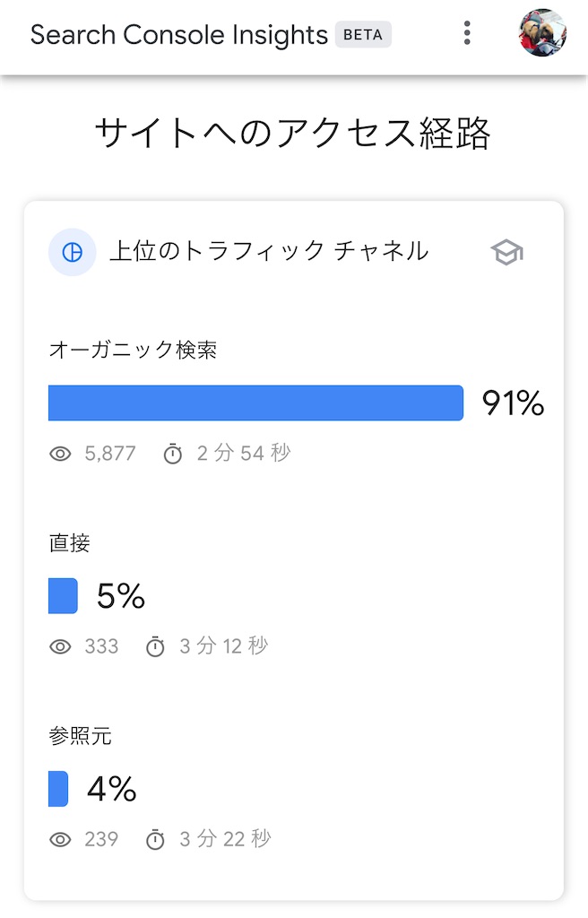
Task: Click the 5% direct traffic bar
Action: (x=62, y=595)
